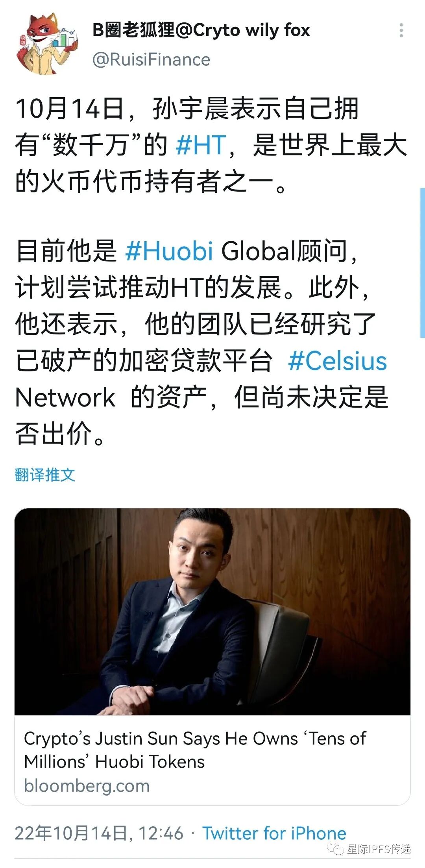Open the B圈老狐狸 display name profile
Screen dimensions: 425x868
[201, 30]
